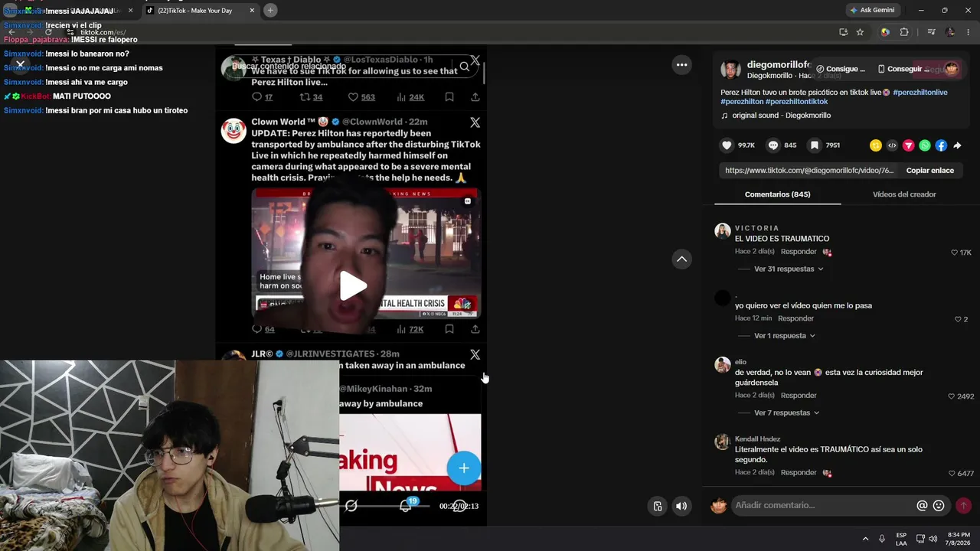Open elio's commenter profile picture
The image size is (980, 551).
coord(723,365)
